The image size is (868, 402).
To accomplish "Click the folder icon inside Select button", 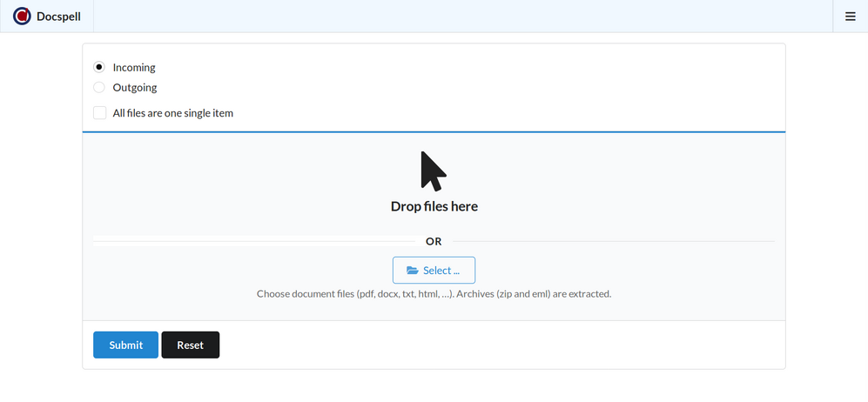I will point(413,271).
